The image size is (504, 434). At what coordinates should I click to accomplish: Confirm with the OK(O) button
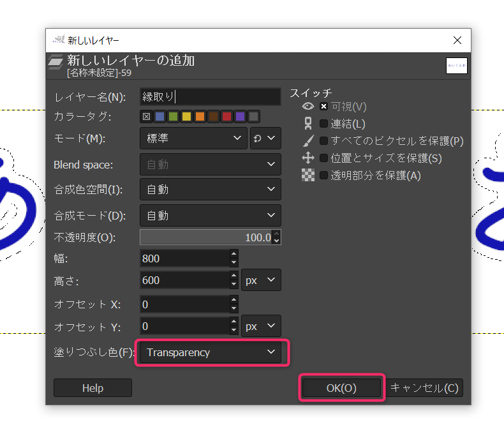(341, 387)
